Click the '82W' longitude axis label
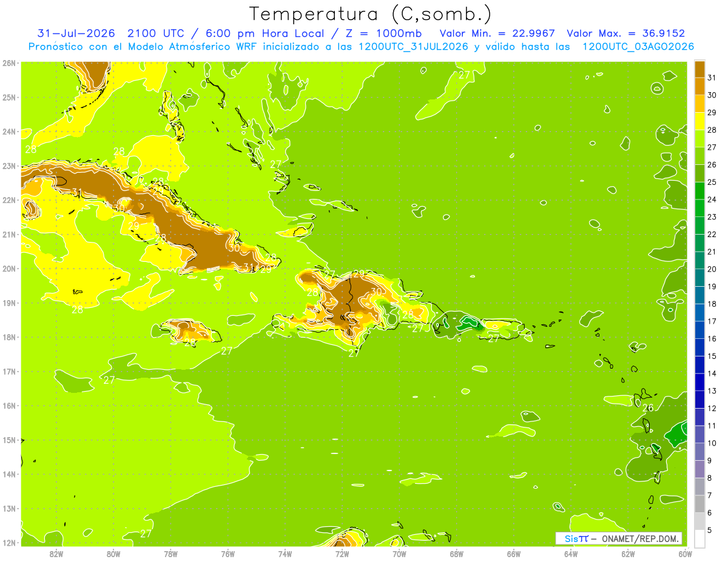 click(x=56, y=554)
